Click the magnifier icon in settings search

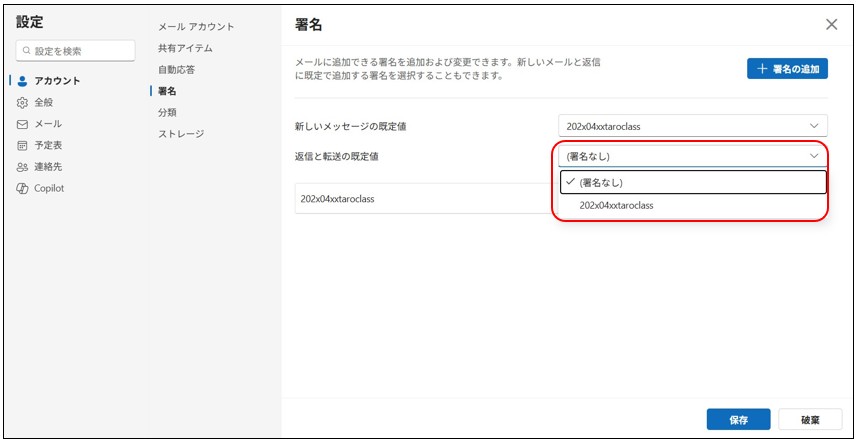pos(26,51)
